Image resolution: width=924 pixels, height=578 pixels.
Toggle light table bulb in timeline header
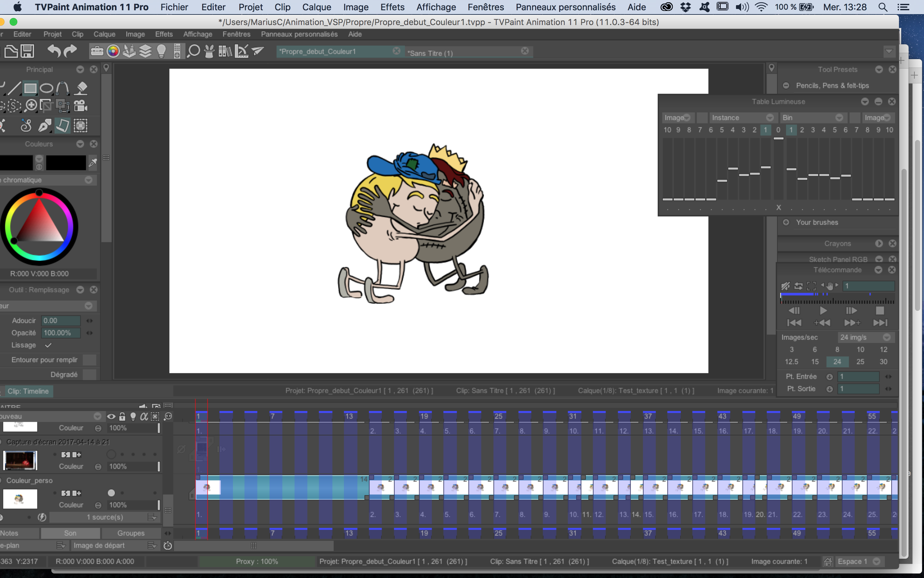click(133, 416)
